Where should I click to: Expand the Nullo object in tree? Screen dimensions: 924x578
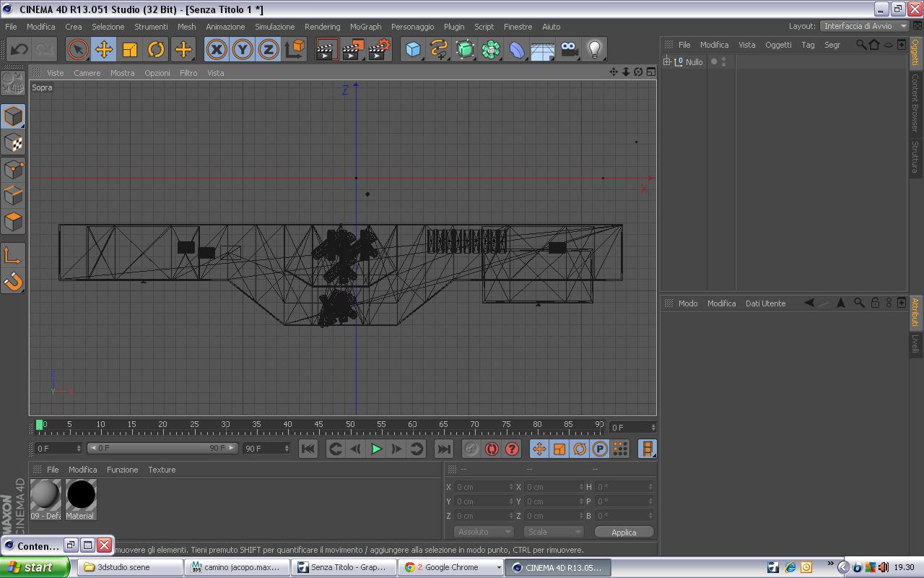point(667,62)
